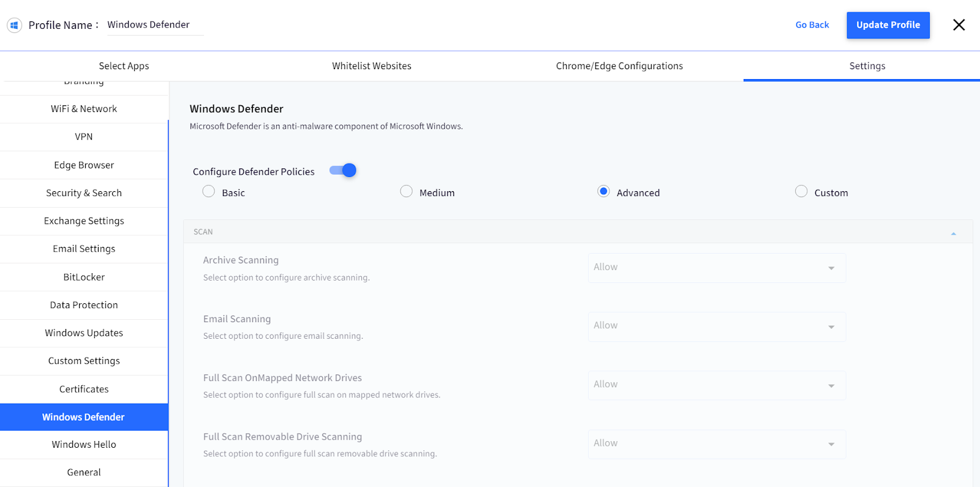Click the Update Profile button

pyautogui.click(x=888, y=25)
